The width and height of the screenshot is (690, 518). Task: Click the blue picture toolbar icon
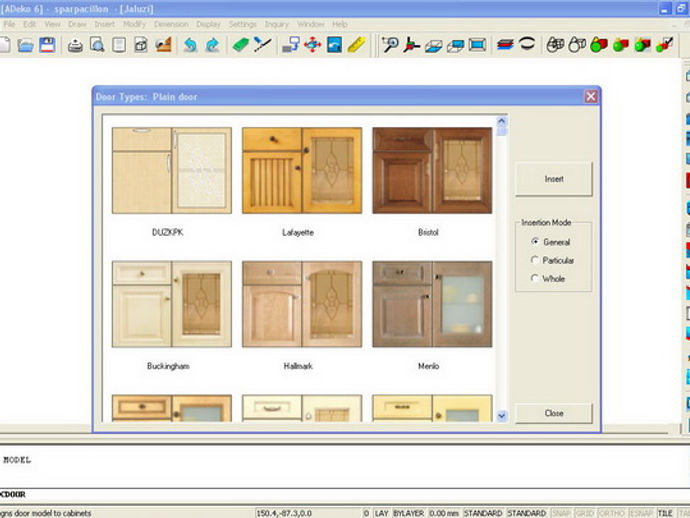[334, 45]
